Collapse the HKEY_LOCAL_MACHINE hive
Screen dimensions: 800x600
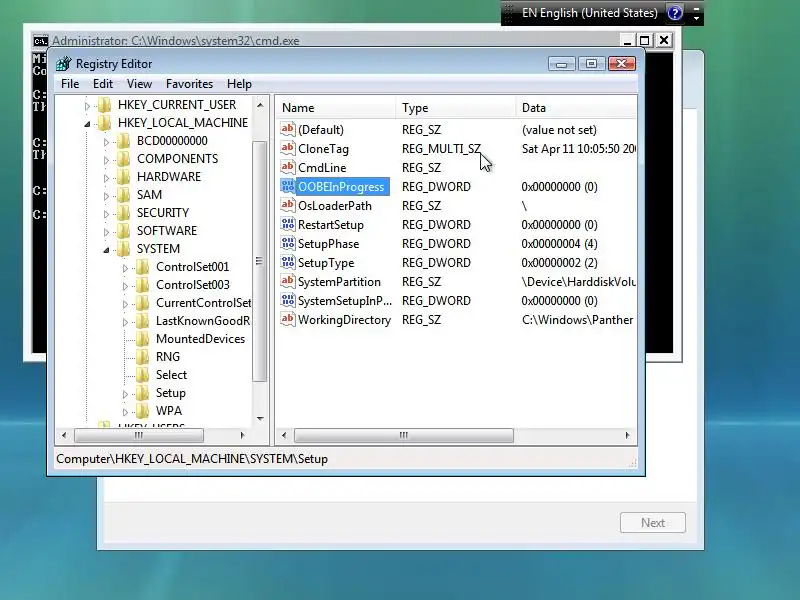click(x=87, y=123)
